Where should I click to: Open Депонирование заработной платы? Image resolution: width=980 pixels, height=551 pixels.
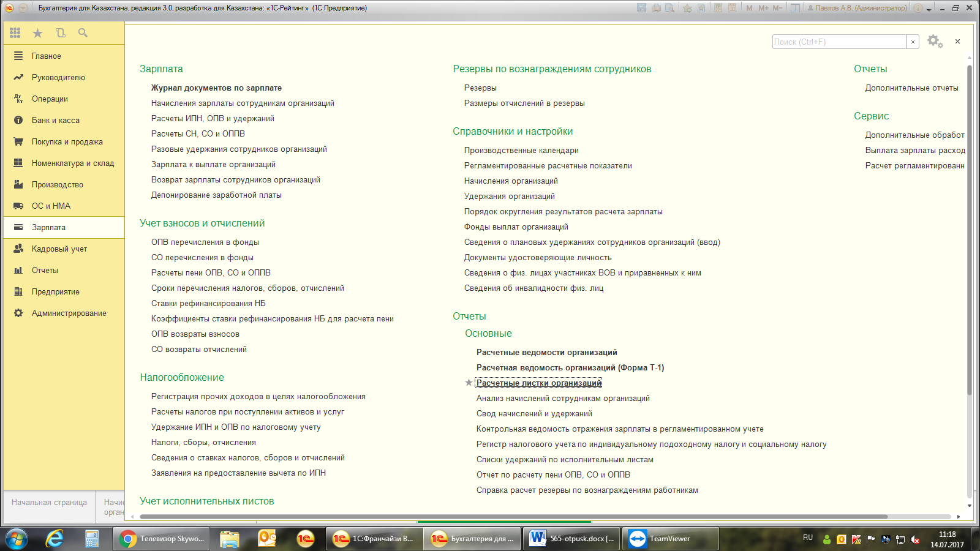[x=216, y=195]
